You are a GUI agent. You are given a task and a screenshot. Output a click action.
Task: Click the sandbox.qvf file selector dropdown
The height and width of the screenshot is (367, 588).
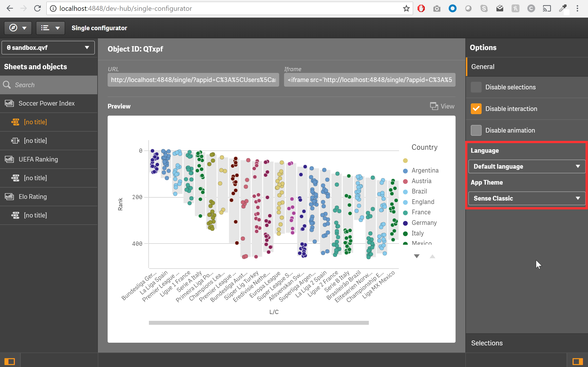point(48,47)
